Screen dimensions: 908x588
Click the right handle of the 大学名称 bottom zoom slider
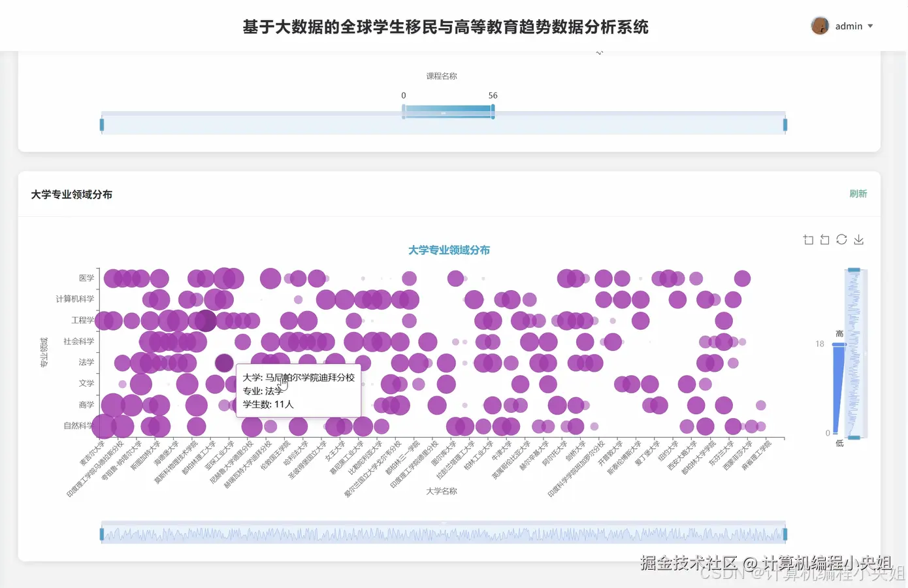click(x=785, y=534)
